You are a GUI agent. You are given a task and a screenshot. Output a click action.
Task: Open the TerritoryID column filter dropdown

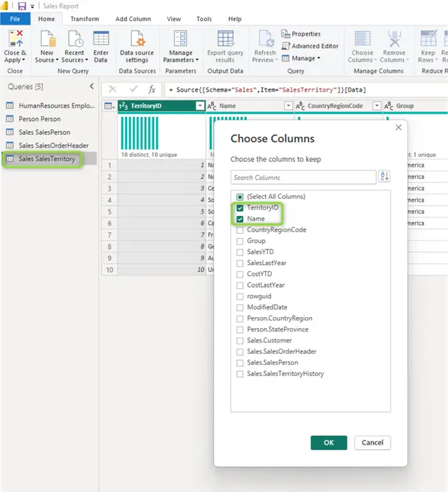(x=199, y=106)
